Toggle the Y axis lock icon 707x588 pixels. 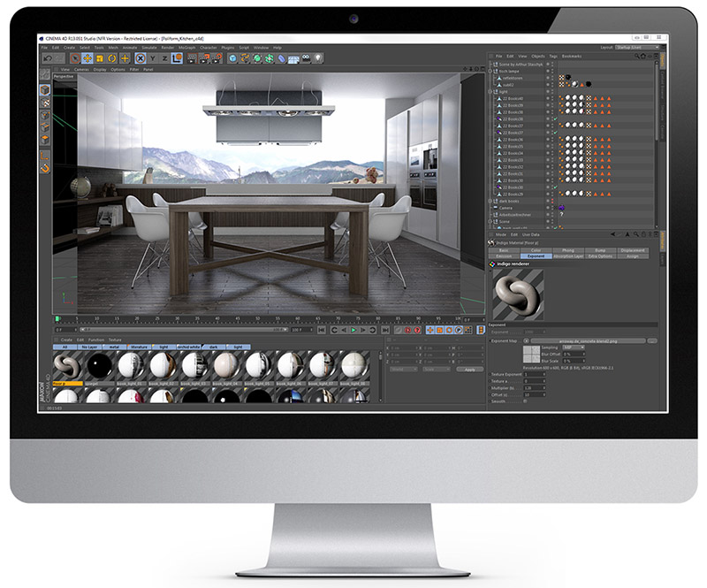click(x=153, y=58)
